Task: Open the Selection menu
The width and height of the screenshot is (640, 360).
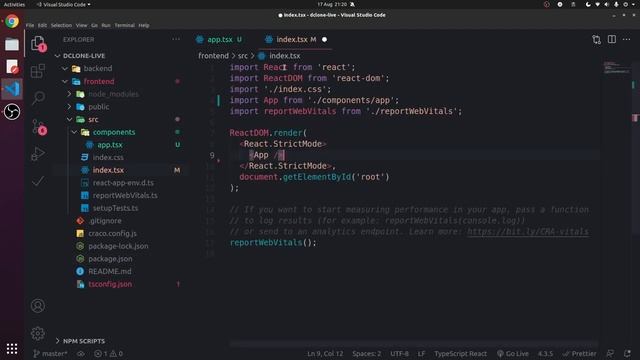Action: click(x=61, y=25)
